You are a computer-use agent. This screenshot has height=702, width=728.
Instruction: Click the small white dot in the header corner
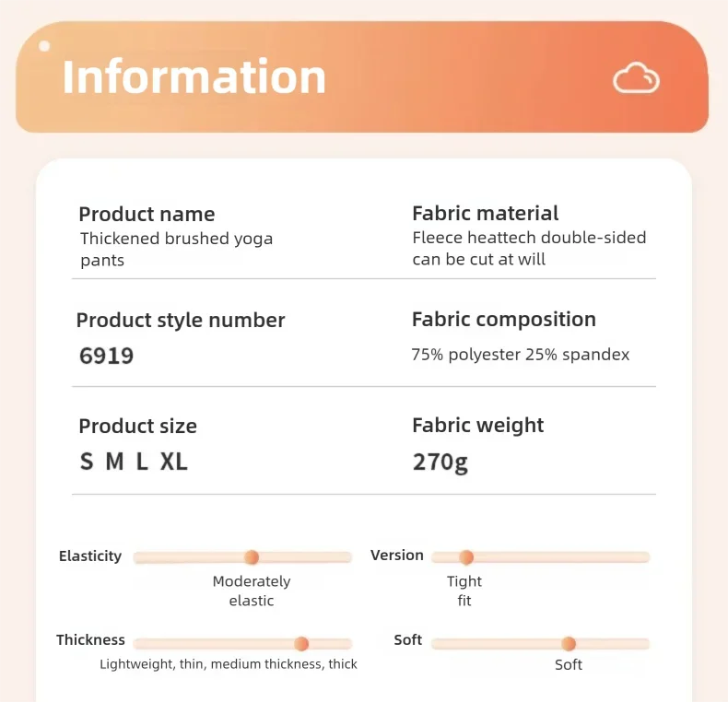click(x=44, y=45)
